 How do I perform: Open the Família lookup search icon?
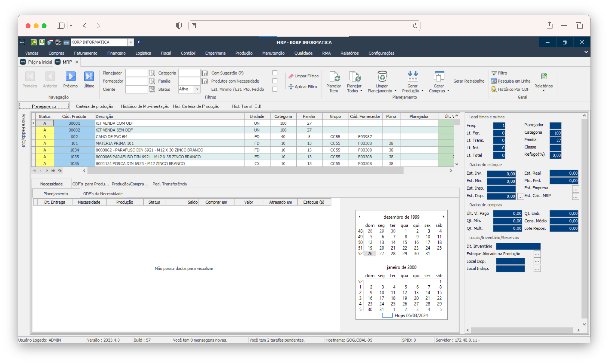(205, 81)
